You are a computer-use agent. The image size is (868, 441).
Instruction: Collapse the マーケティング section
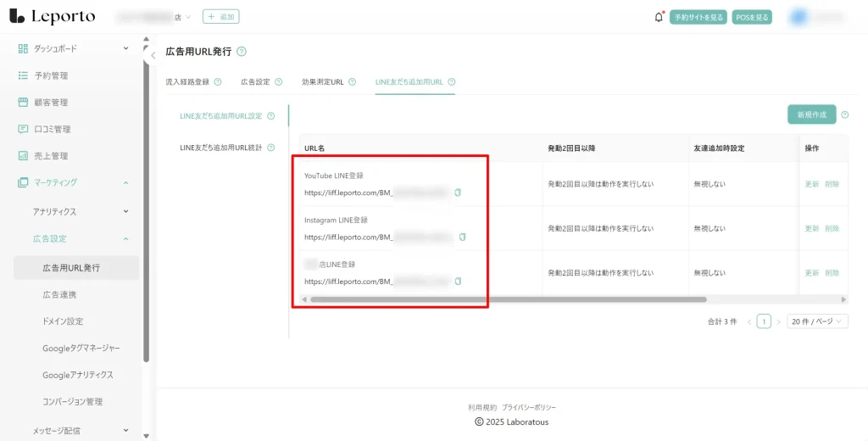click(125, 182)
